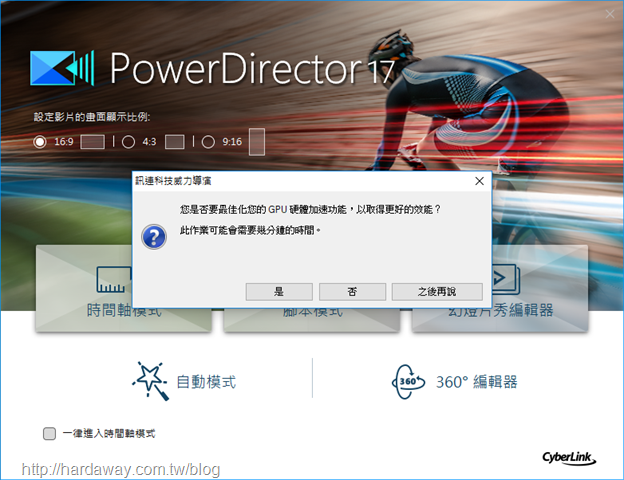Click the 自動模式 text label
624x480 pixels.
tap(206, 382)
